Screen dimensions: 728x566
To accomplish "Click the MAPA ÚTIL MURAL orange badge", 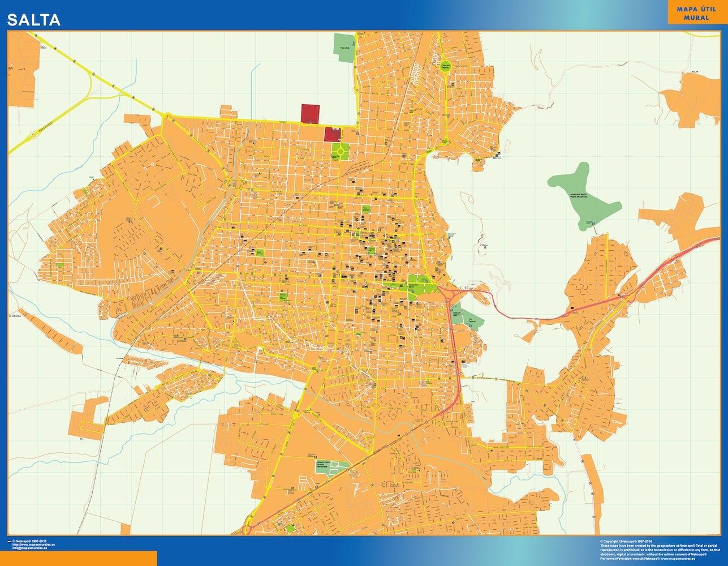I will 696,12.
